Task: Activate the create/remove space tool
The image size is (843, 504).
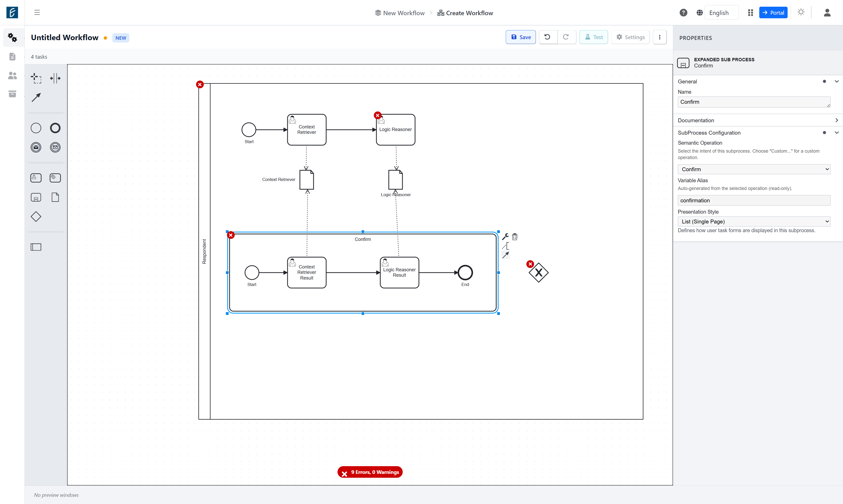Action: pos(55,78)
